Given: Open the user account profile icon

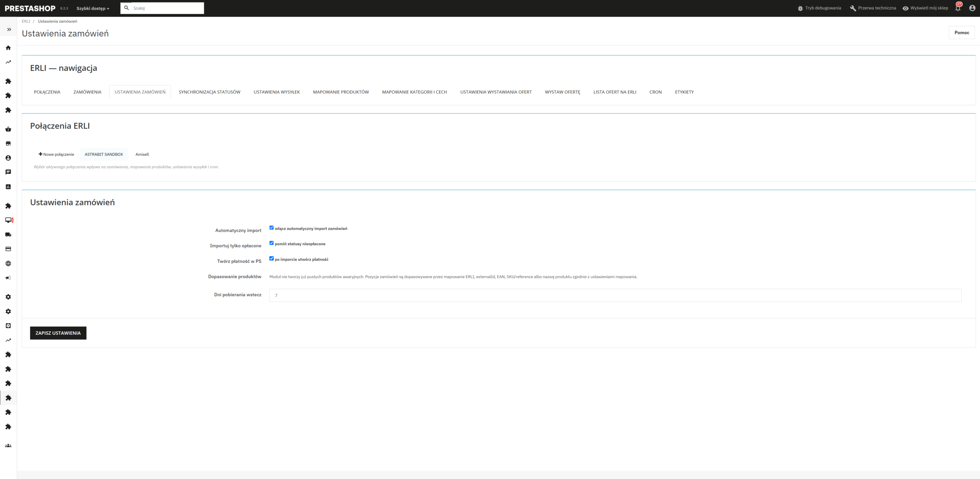Looking at the screenshot, I should tap(972, 8).
